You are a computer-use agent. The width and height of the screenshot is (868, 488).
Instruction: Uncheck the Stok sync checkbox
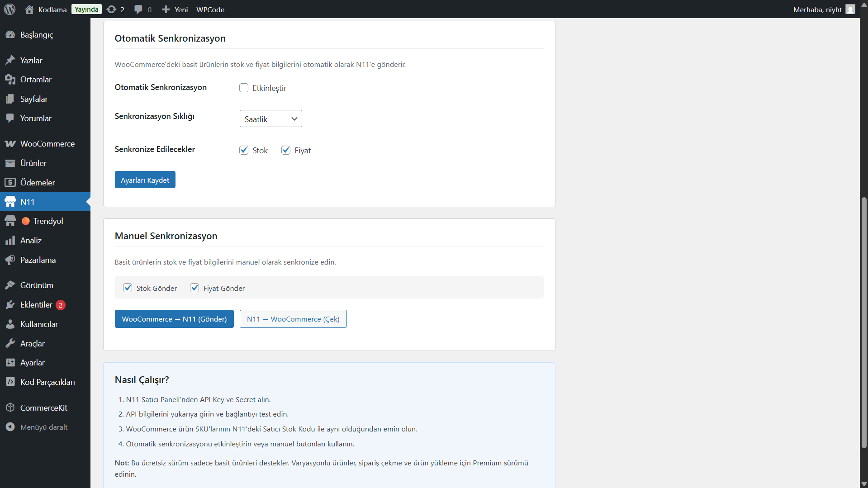tap(244, 150)
